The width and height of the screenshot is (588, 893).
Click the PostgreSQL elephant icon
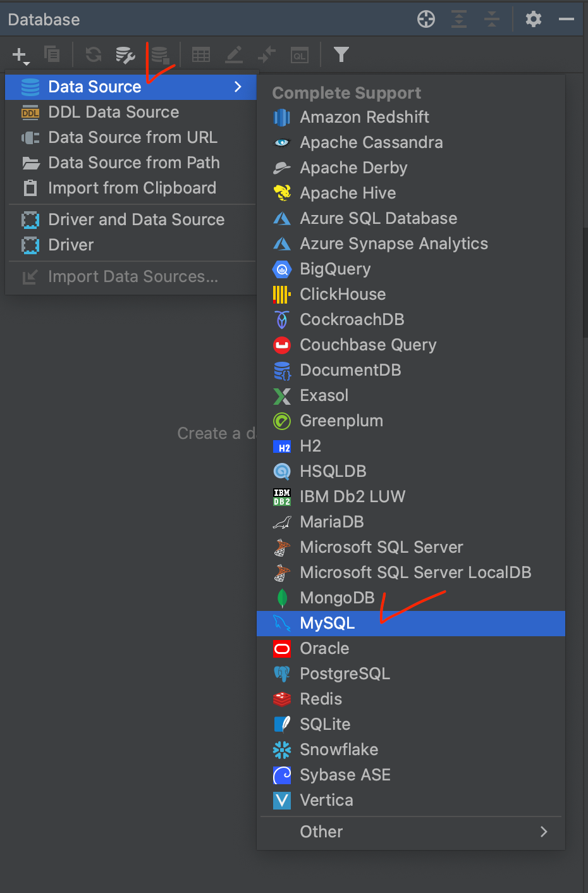[282, 674]
